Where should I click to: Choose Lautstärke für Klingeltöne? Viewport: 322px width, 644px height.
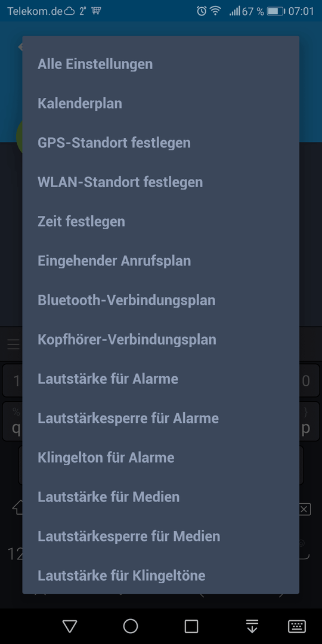160,576
